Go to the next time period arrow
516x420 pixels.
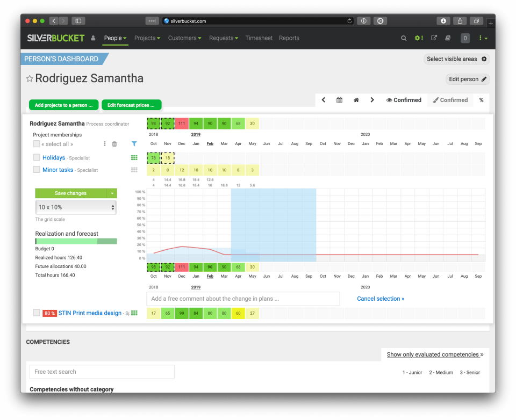372,100
